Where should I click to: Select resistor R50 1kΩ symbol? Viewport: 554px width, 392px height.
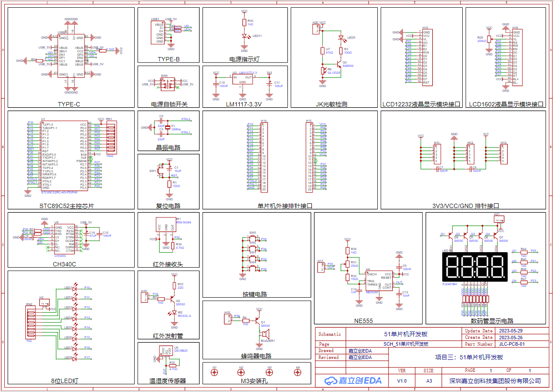pos(244,22)
